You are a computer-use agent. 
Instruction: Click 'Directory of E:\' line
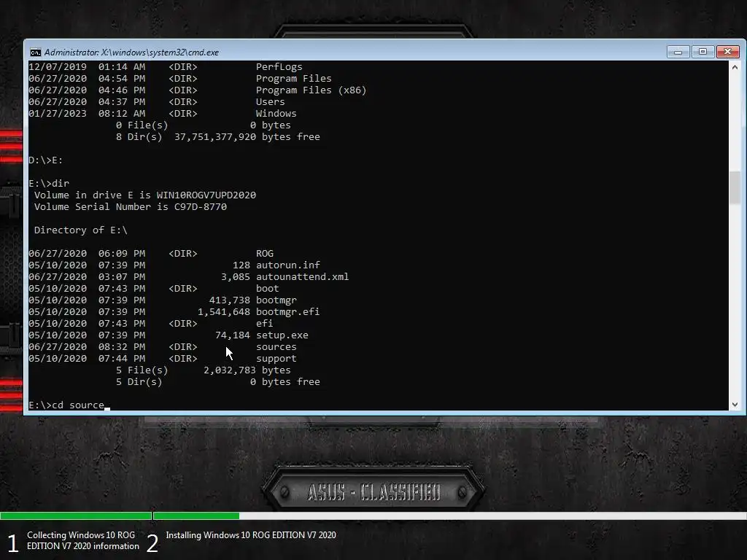pos(80,230)
